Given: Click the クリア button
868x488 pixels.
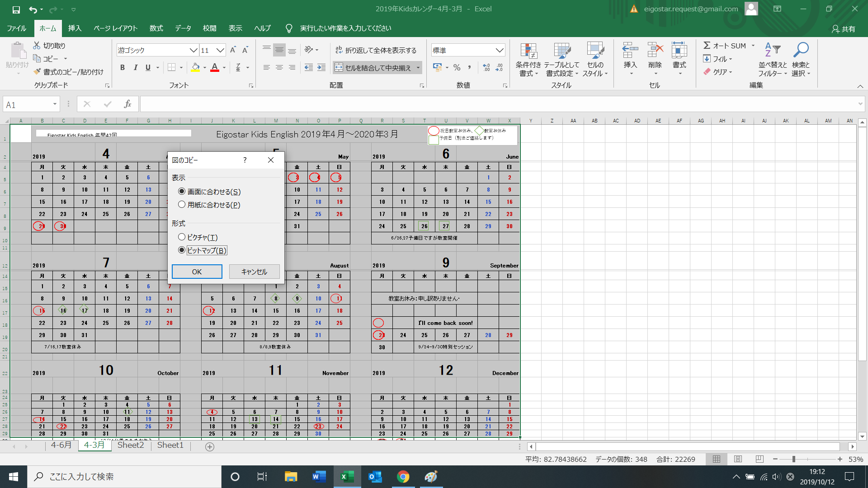Looking at the screenshot, I should [718, 72].
